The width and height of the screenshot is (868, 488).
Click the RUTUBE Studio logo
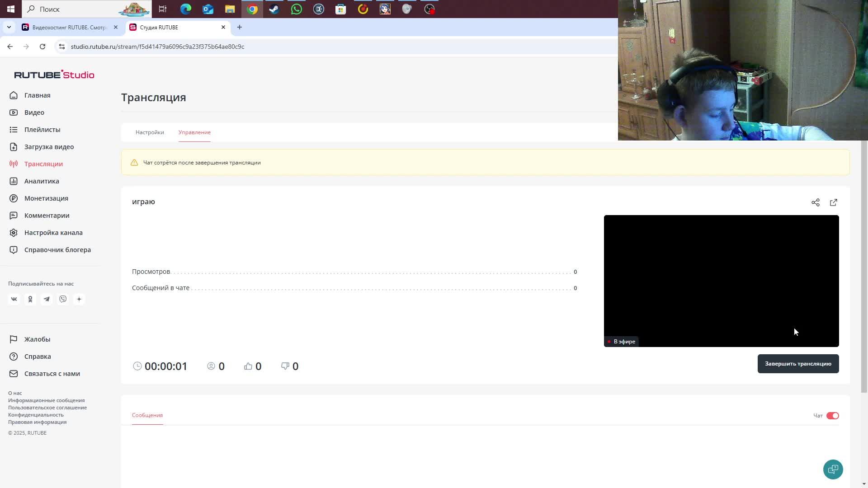(54, 75)
